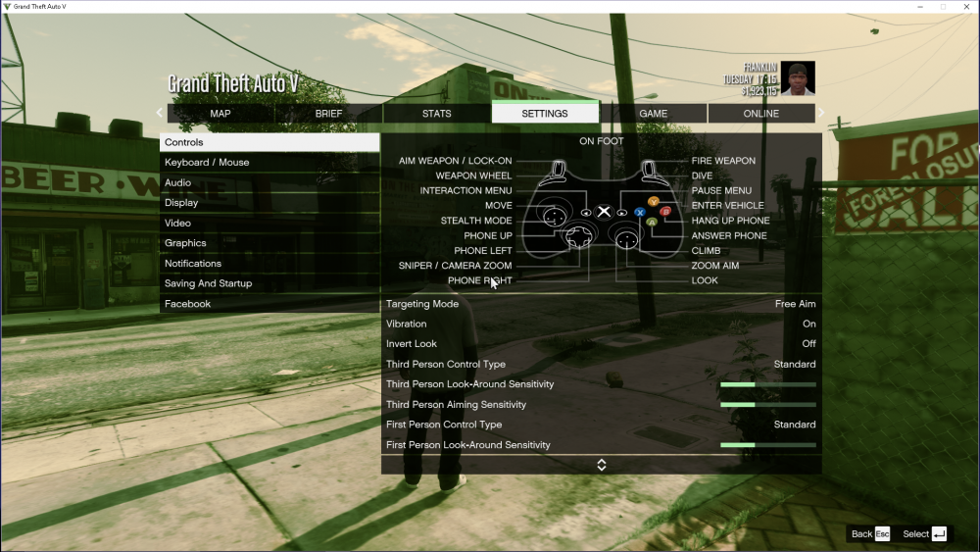Viewport: 980px width, 552px height.
Task: Change Targeting Mode Free Aim option
Action: tap(602, 304)
